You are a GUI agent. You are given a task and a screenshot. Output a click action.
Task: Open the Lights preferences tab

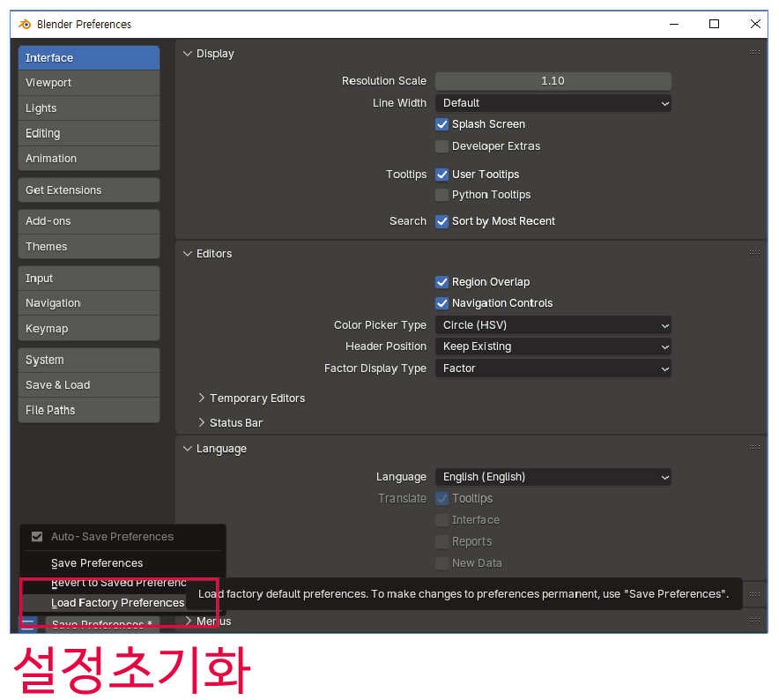(89, 108)
